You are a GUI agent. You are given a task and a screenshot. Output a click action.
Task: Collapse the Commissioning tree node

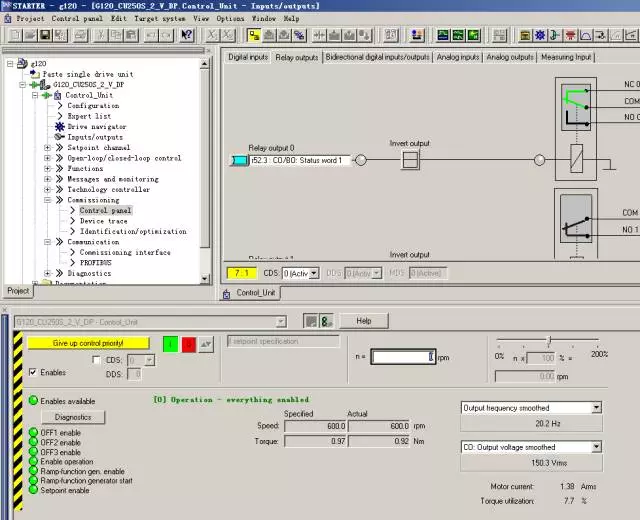click(46, 200)
